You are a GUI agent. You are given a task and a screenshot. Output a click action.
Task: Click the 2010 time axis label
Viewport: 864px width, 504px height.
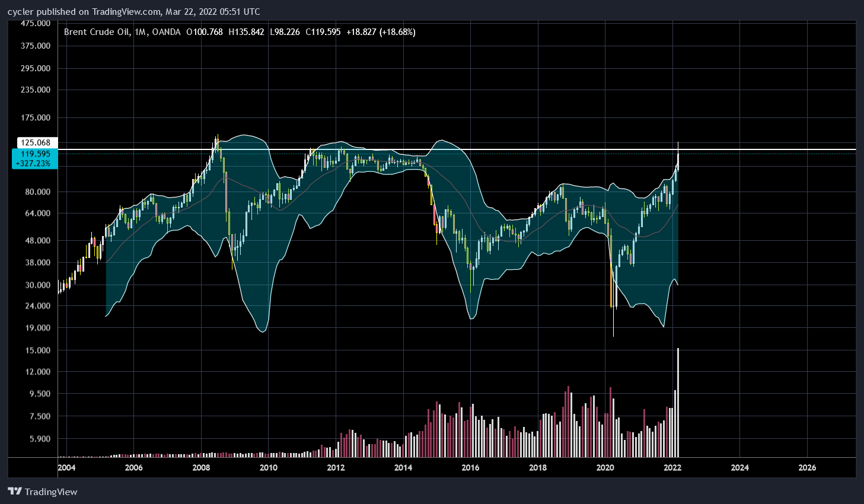[269, 467]
